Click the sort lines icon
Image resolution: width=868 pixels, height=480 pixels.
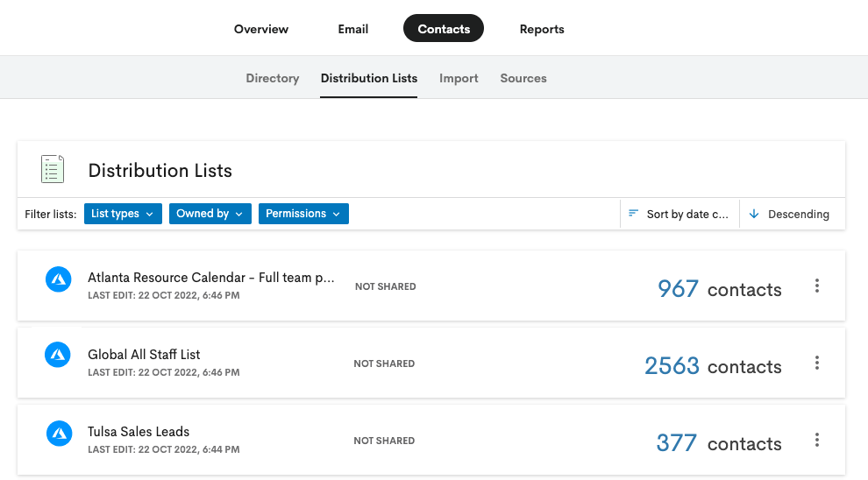[x=633, y=213]
